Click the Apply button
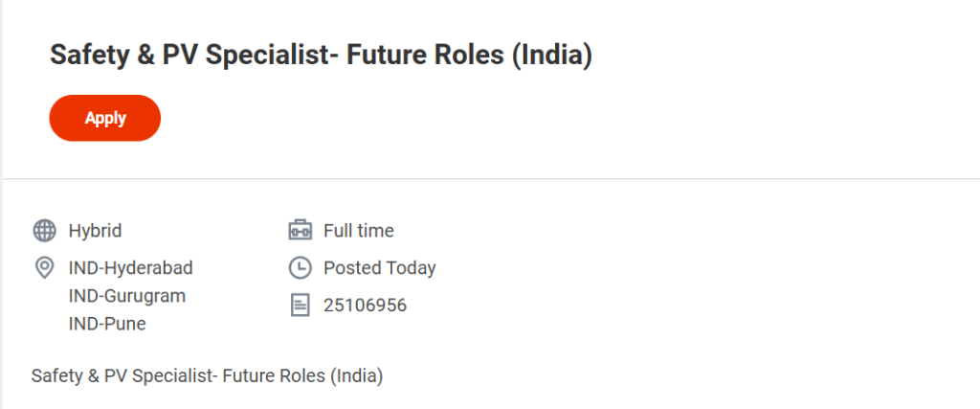Screen dimensions: 980x409 point(105,118)
